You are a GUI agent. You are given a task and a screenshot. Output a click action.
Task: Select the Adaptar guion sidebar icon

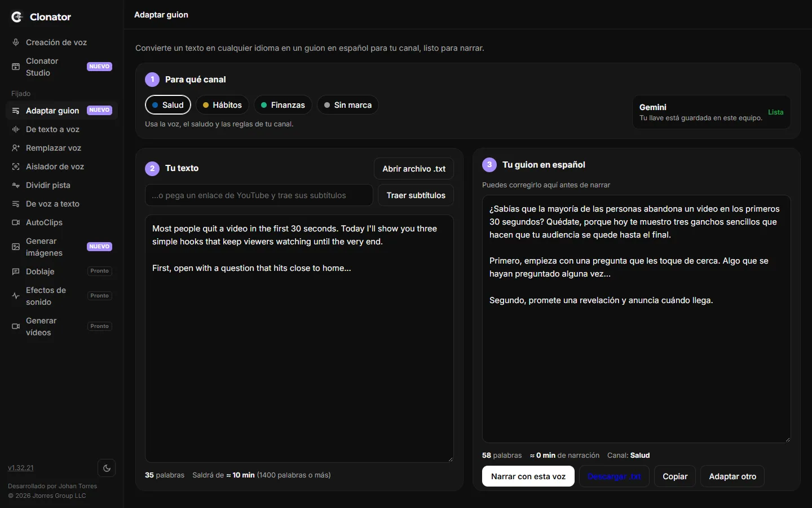[16, 111]
